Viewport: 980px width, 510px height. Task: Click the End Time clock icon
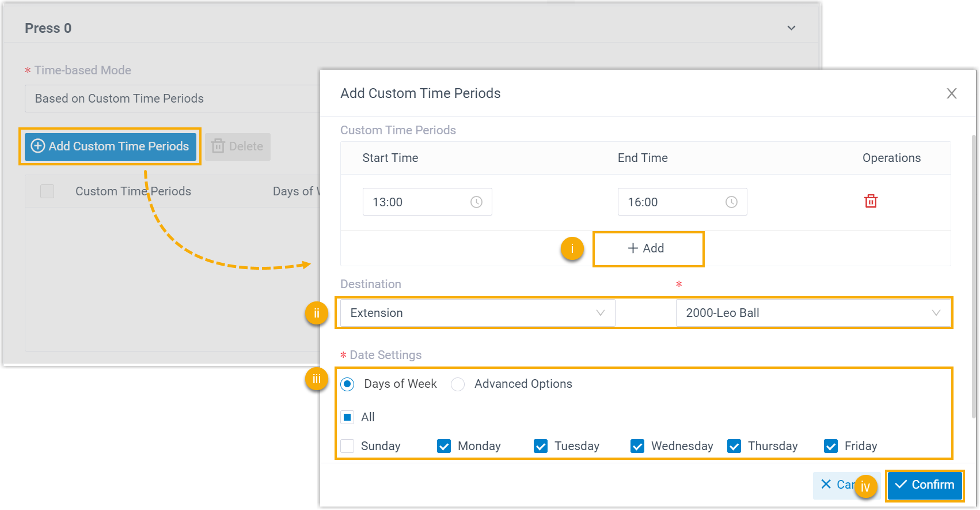731,202
